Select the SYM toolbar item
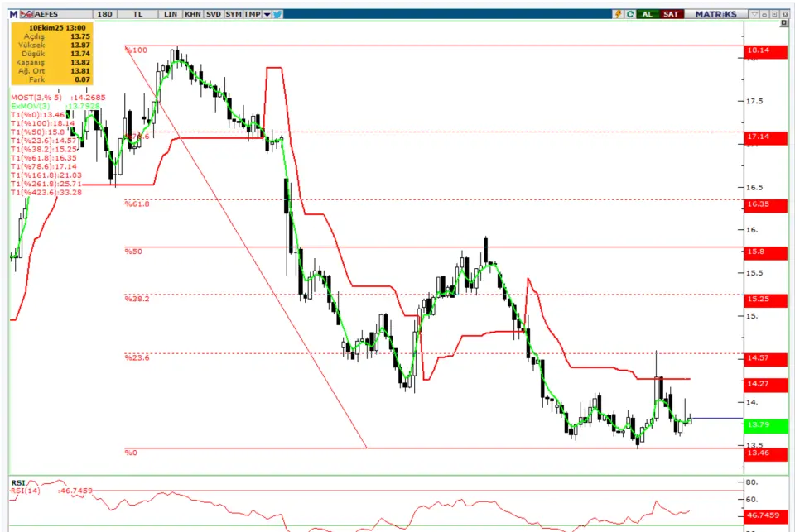 [234, 14]
